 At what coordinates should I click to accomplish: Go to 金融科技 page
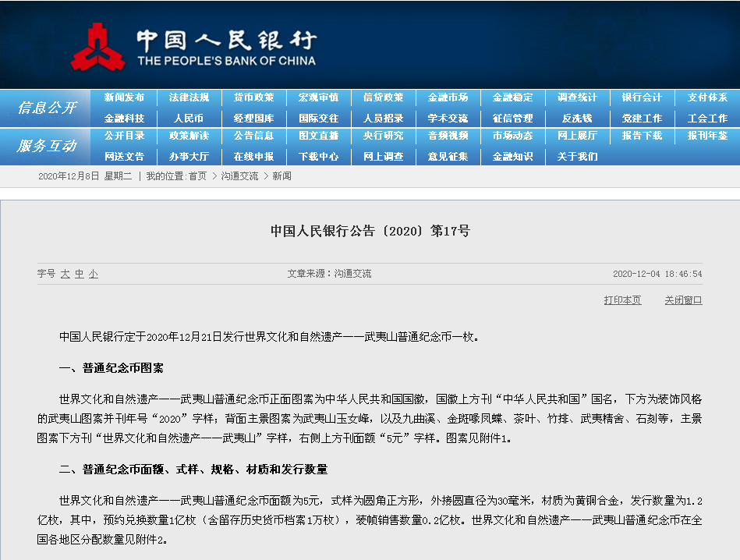[124, 118]
